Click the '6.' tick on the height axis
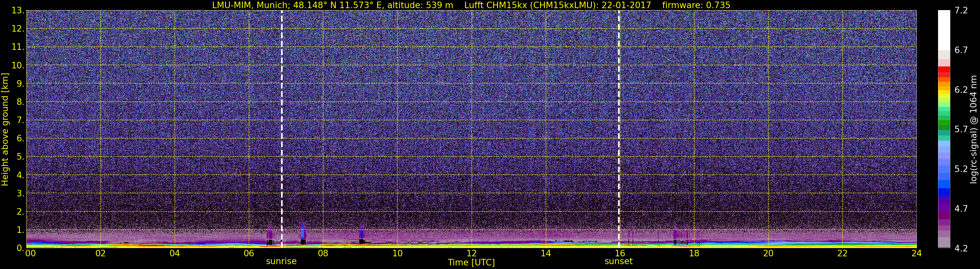The image size is (980, 269). (20, 139)
